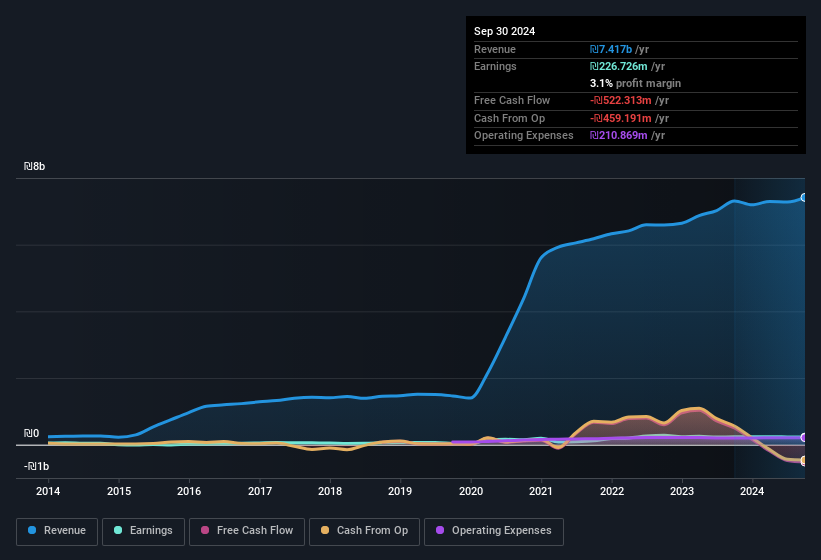Click the ₪7.417b revenue value
The height and width of the screenshot is (560, 821).
pos(611,49)
